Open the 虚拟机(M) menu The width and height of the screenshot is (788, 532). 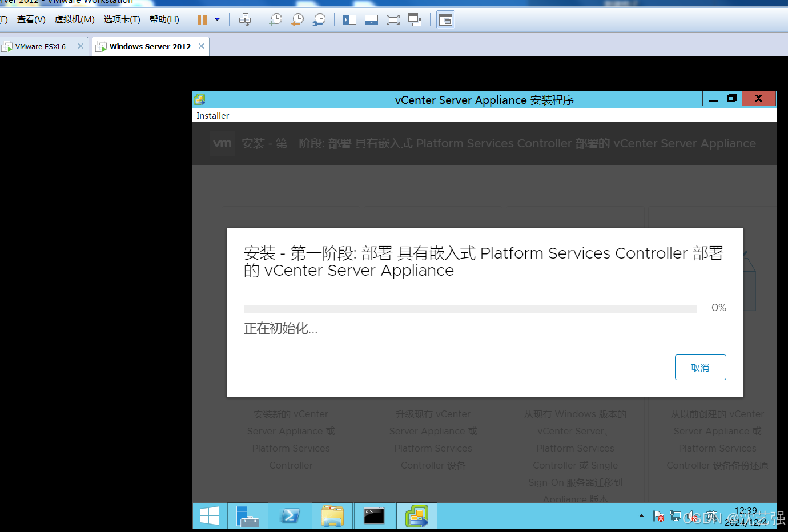click(75, 19)
